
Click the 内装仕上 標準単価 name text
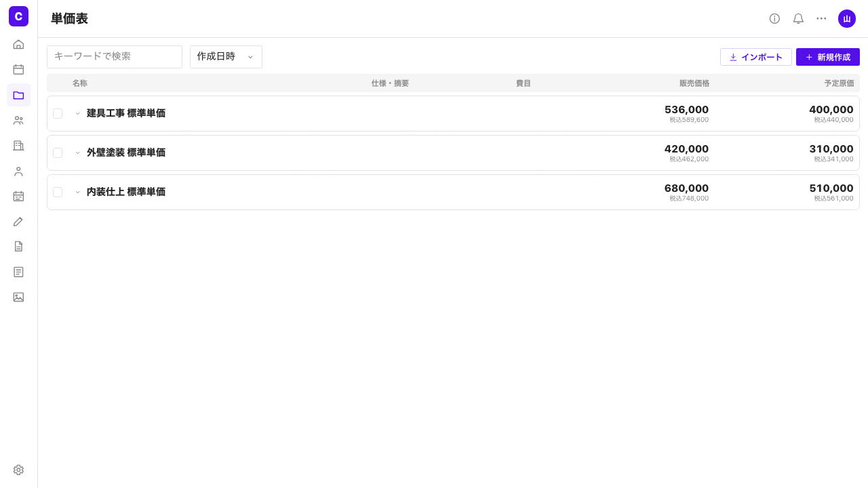(x=126, y=192)
